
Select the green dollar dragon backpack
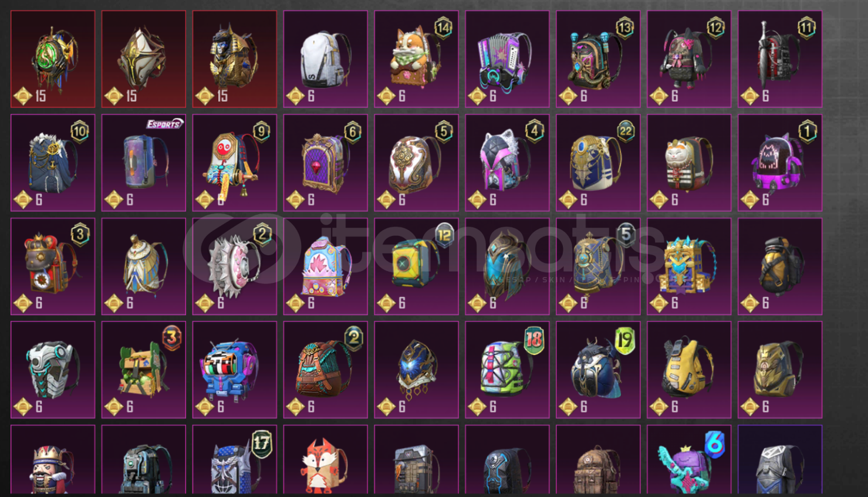[x=53, y=59]
